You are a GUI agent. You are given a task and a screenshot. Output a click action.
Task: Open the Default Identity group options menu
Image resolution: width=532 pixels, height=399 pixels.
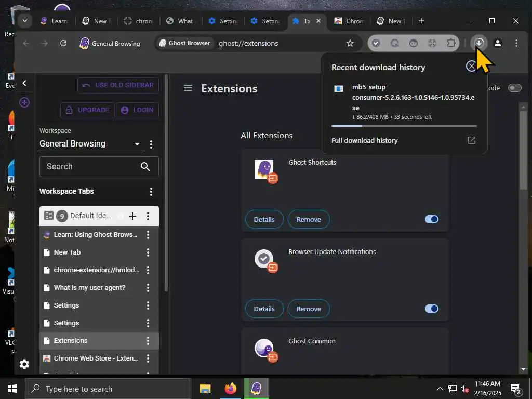[148, 216]
